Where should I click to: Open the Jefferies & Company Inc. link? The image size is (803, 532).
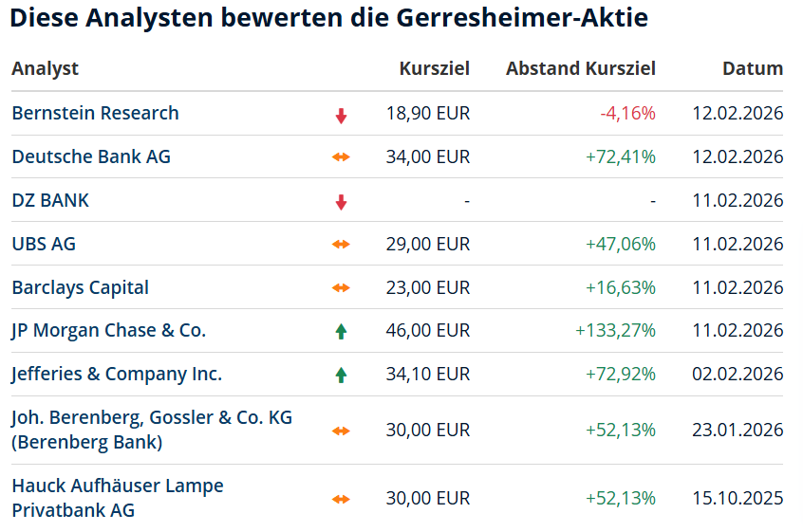point(117,374)
